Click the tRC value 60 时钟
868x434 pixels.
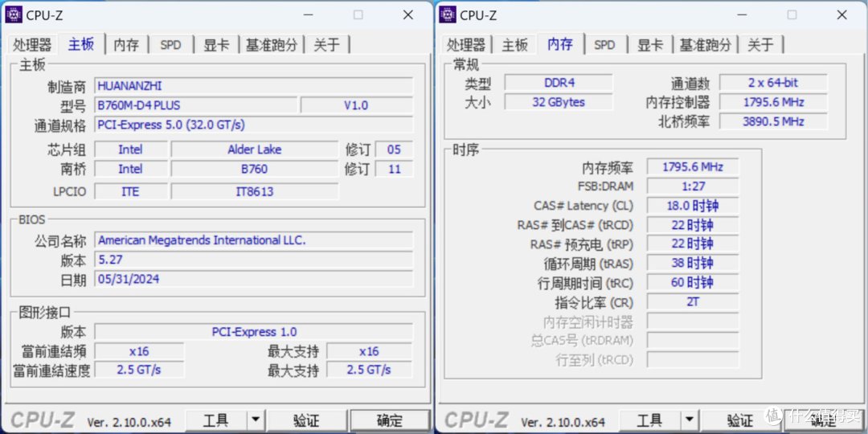[x=693, y=283]
